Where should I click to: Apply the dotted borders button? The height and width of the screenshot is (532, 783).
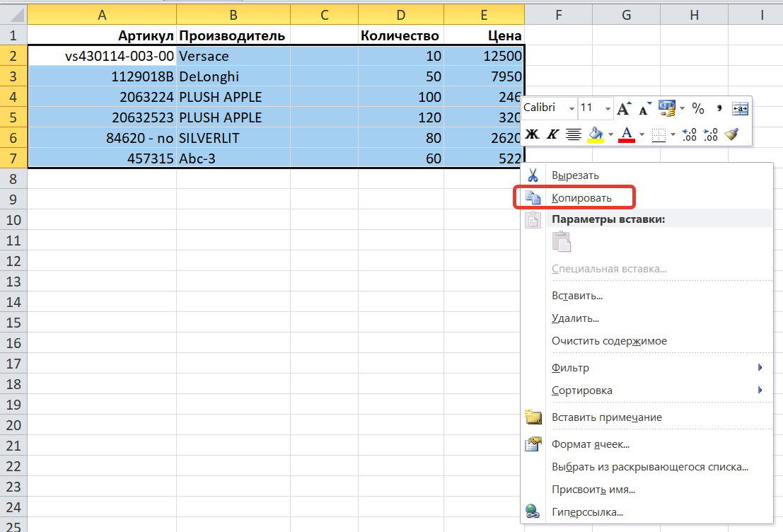pyautogui.click(x=659, y=134)
